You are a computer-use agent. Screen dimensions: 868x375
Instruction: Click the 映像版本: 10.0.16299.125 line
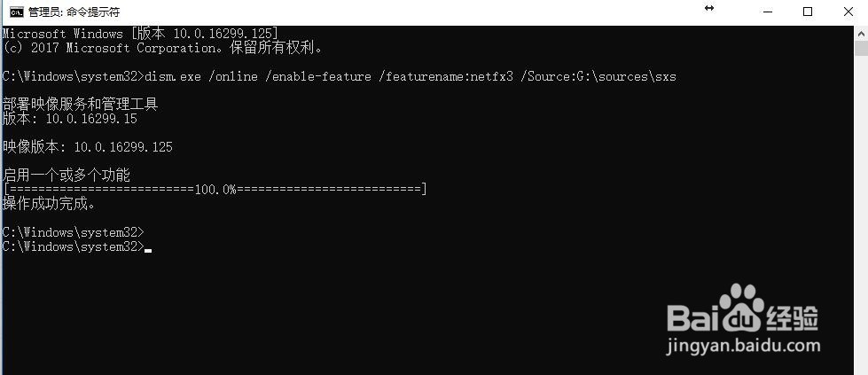88,147
